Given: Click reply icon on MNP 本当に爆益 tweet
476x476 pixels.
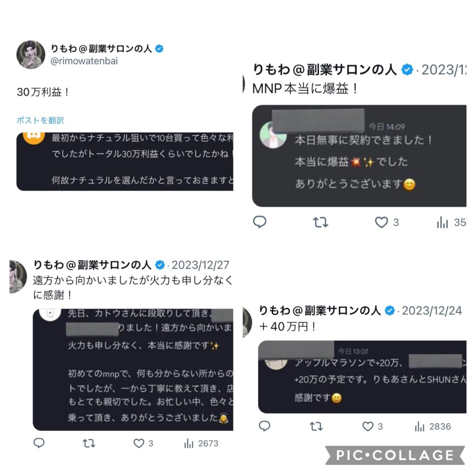Looking at the screenshot, I should 259,222.
